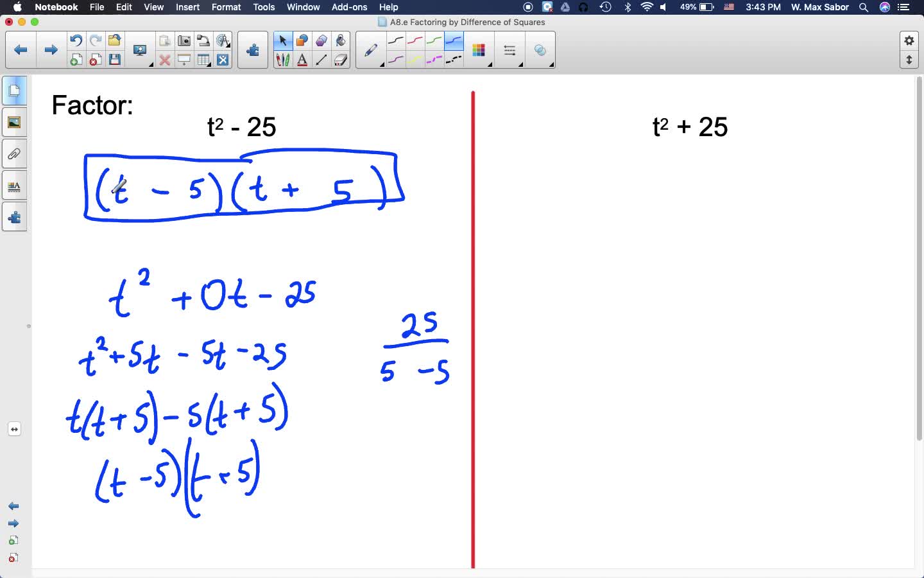The width and height of the screenshot is (924, 578).
Task: Open the view screens dropdown
Action: click(x=140, y=51)
